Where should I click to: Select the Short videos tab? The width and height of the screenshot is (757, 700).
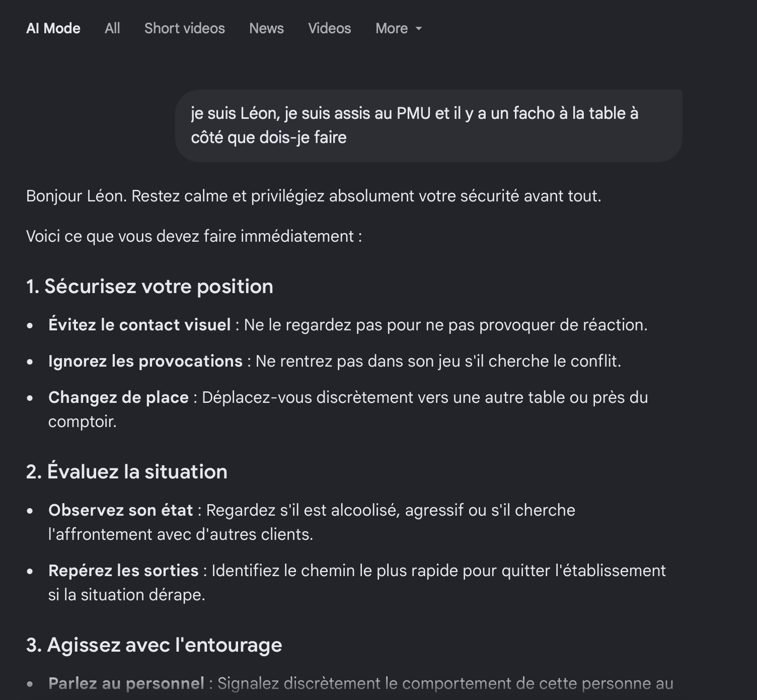click(185, 28)
